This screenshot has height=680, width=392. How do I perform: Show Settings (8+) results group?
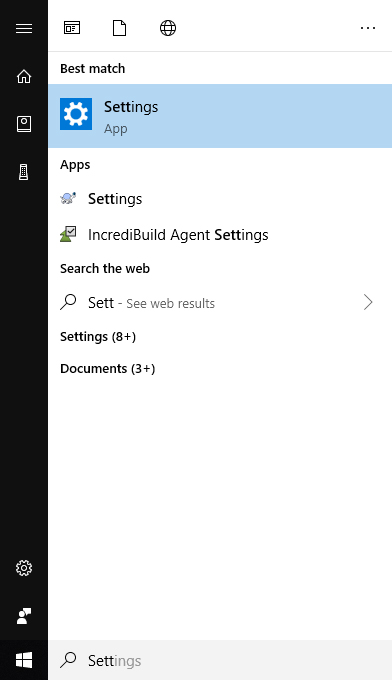(x=98, y=337)
